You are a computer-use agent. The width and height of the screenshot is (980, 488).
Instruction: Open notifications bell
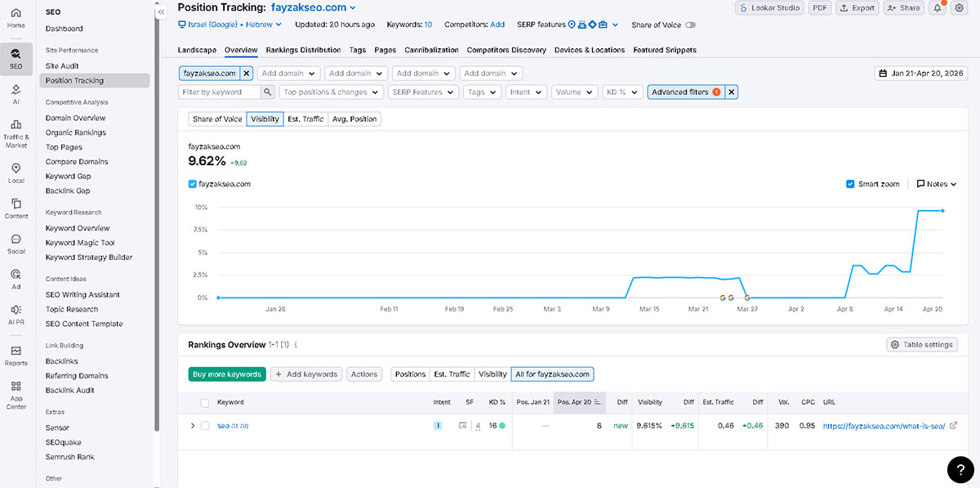tap(938, 7)
